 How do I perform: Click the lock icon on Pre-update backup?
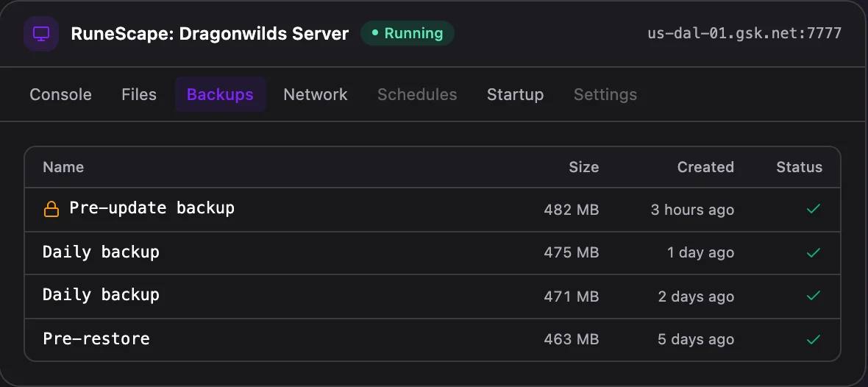coord(51,209)
